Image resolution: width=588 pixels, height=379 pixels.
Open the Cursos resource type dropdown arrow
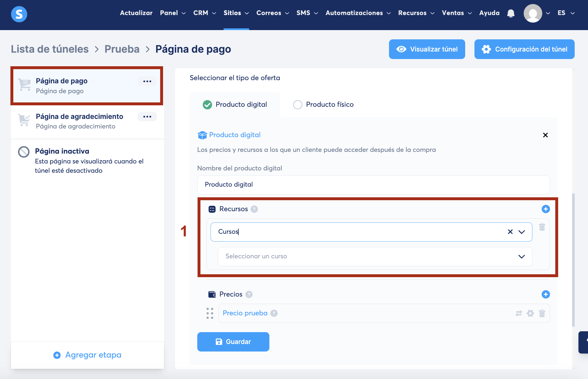pos(522,232)
